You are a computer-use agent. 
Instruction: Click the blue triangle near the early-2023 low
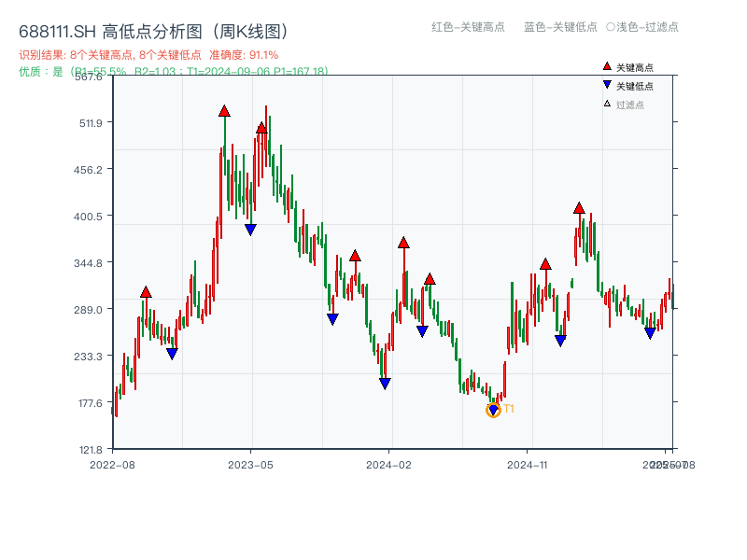pos(172,352)
